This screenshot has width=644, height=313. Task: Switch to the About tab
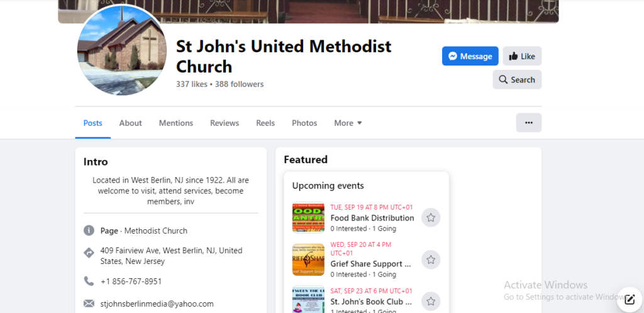(130, 123)
